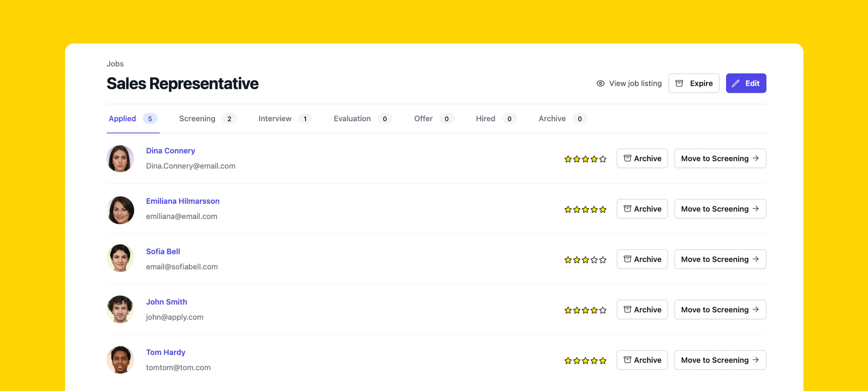Click archive icon in Emiliana Hilmarsson's row
The image size is (868, 391).
tap(627, 209)
